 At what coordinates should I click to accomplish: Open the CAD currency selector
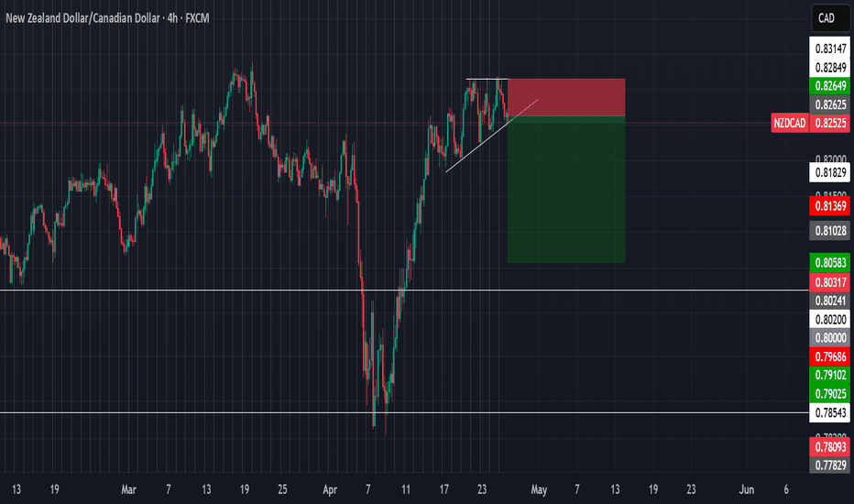[x=830, y=18]
